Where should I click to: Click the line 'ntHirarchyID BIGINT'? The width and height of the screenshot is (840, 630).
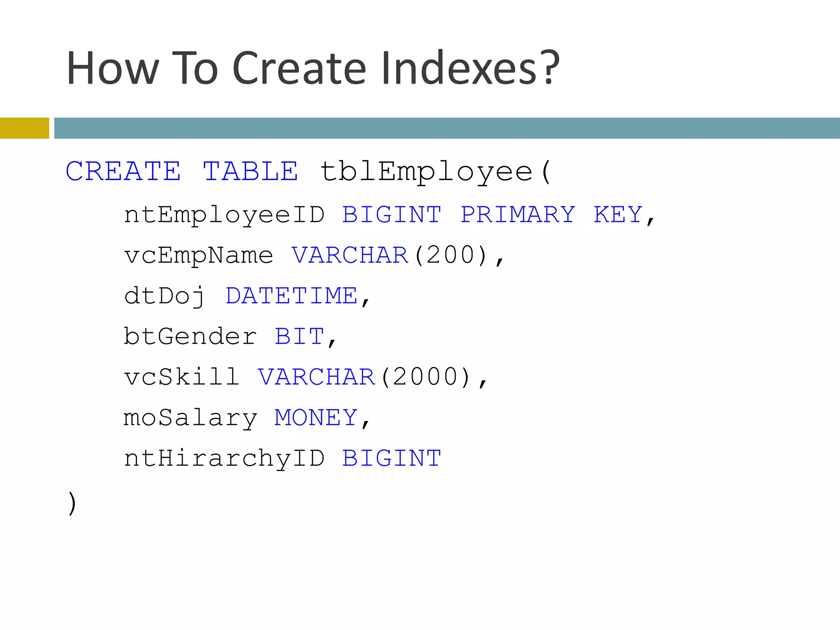283,458
